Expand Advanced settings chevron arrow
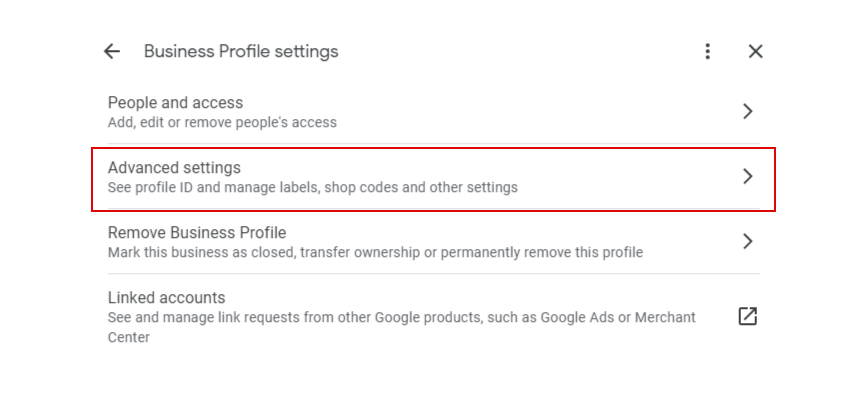 pyautogui.click(x=747, y=176)
